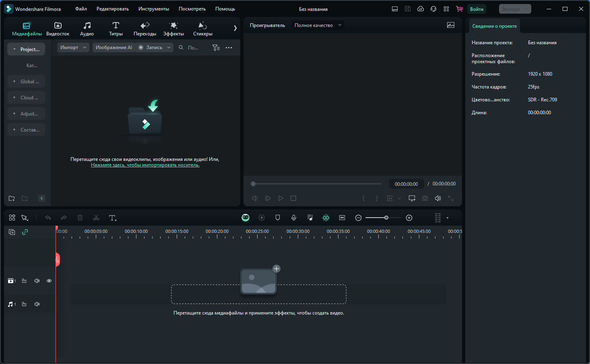Open the timeline layout grid icon
Screen dimensions: 590x364
pos(12,218)
